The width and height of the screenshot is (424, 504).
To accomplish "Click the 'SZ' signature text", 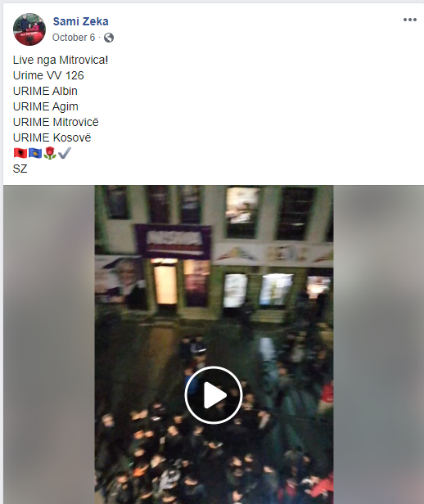I will pyautogui.click(x=20, y=169).
